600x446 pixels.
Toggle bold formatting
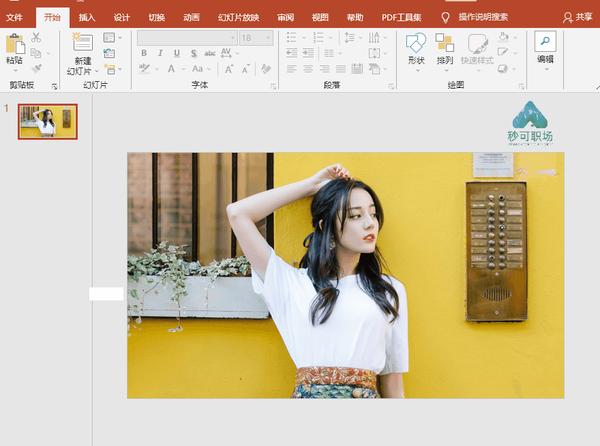(145, 54)
